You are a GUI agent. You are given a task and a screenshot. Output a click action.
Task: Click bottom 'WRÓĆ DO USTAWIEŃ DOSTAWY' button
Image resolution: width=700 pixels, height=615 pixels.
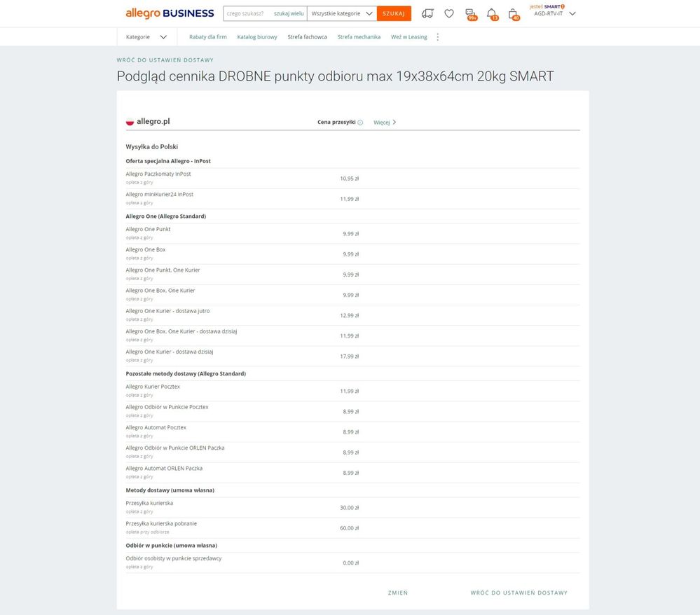click(519, 593)
